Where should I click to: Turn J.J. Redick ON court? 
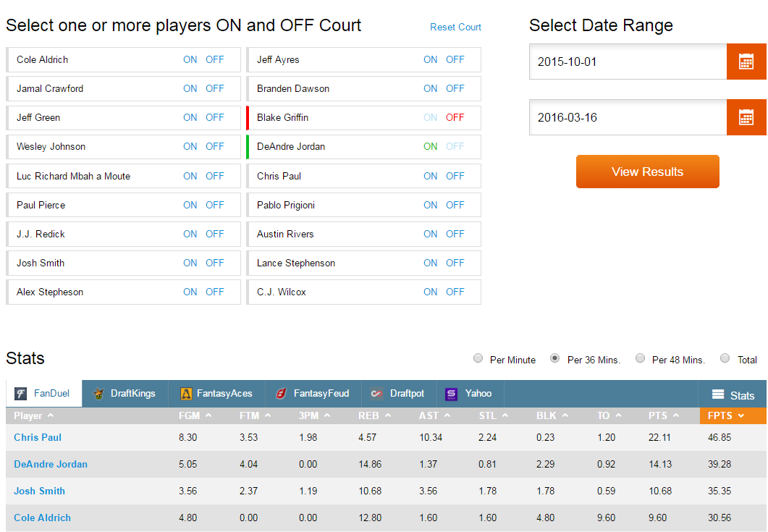click(x=190, y=235)
